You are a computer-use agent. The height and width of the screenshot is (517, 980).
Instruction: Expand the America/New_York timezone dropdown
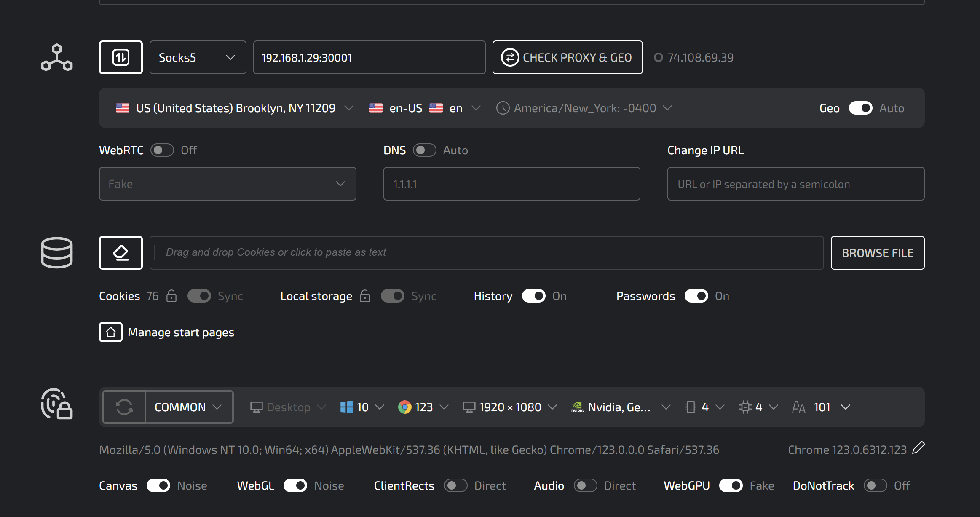tap(584, 108)
